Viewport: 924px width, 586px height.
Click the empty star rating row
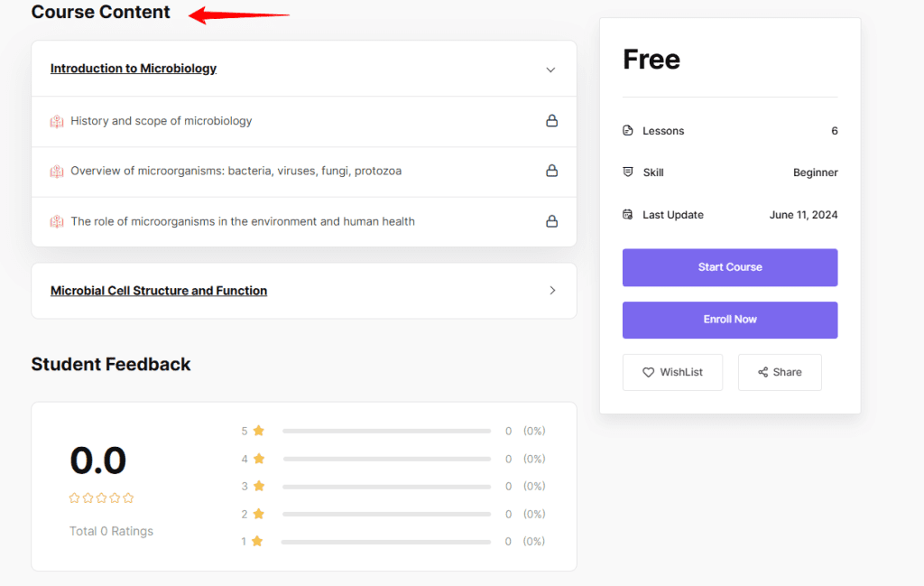coord(102,498)
